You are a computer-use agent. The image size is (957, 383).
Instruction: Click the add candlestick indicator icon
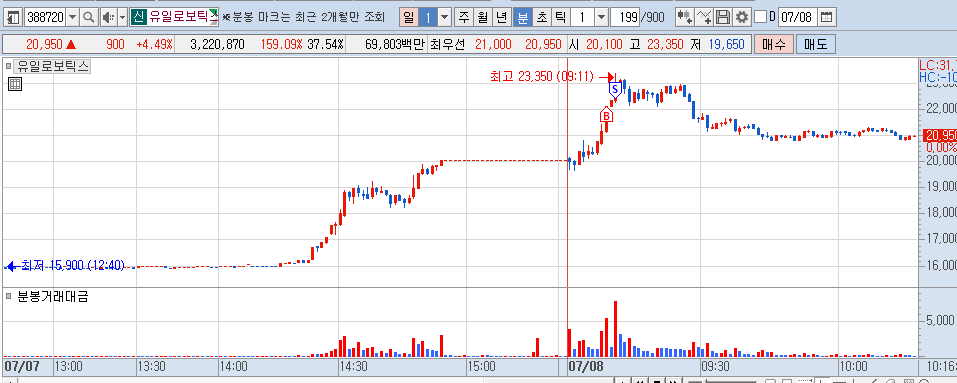(685, 17)
